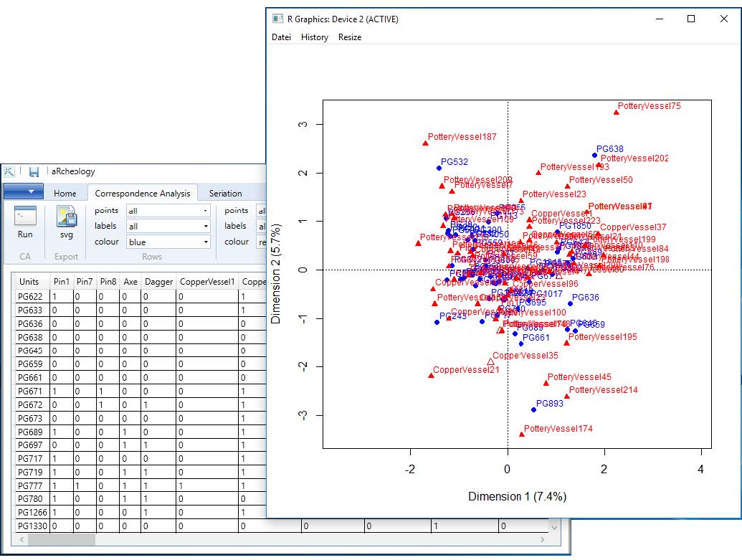This screenshot has height=560, width=742.
Task: Open the columns colour dropdown
Action: point(261,242)
